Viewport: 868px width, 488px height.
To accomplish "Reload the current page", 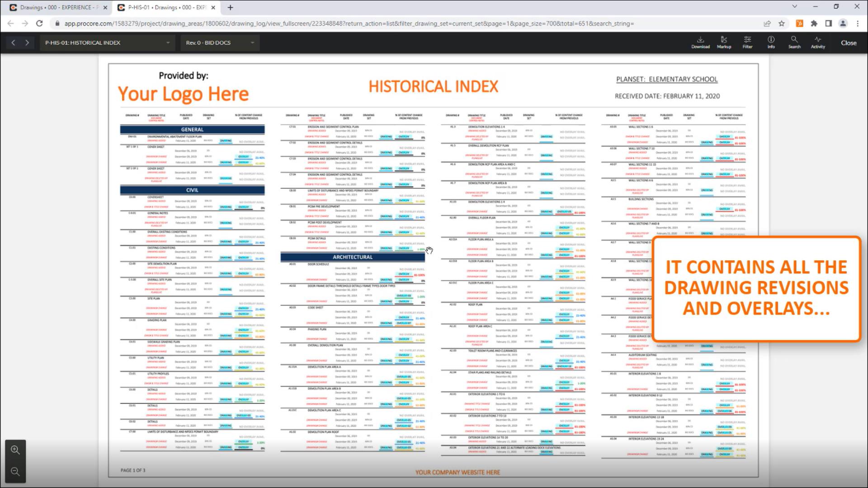I will [39, 23].
